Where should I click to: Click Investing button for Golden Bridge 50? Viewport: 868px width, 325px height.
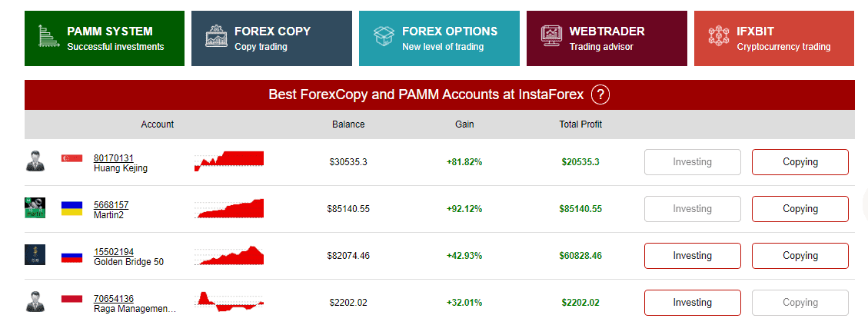pyautogui.click(x=692, y=256)
